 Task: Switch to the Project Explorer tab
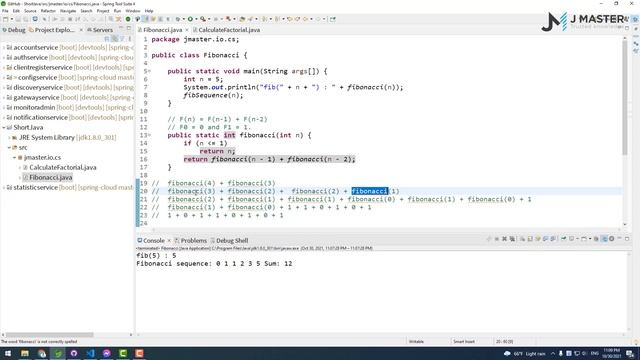pos(52,30)
